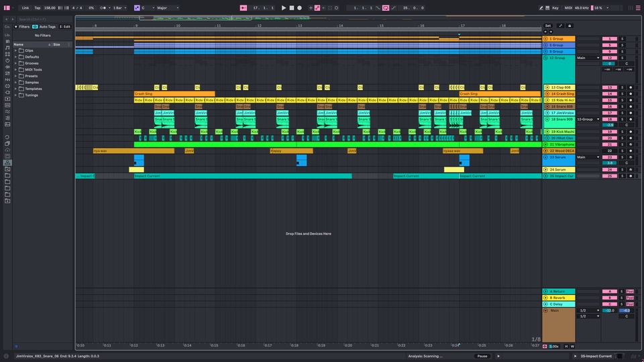Click the Lock Envelopes padlock icon
The height and width of the screenshot is (362, 644).
coord(570,26)
